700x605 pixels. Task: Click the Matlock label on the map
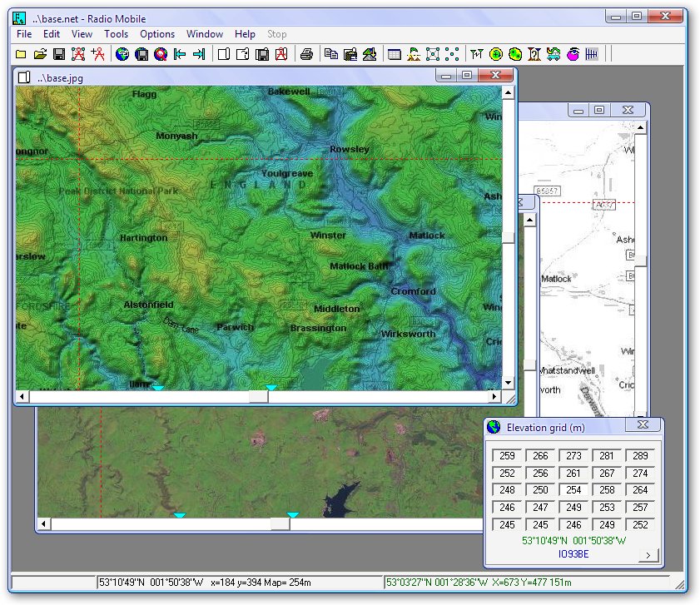tap(426, 236)
